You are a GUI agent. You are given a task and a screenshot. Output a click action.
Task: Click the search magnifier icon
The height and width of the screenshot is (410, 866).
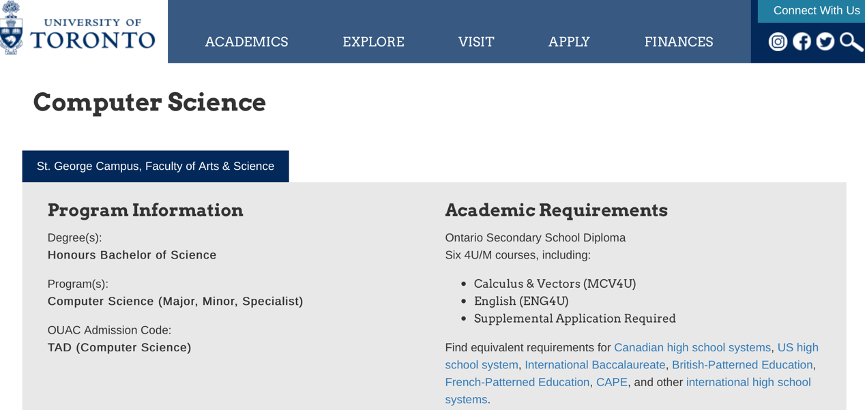click(x=851, y=41)
